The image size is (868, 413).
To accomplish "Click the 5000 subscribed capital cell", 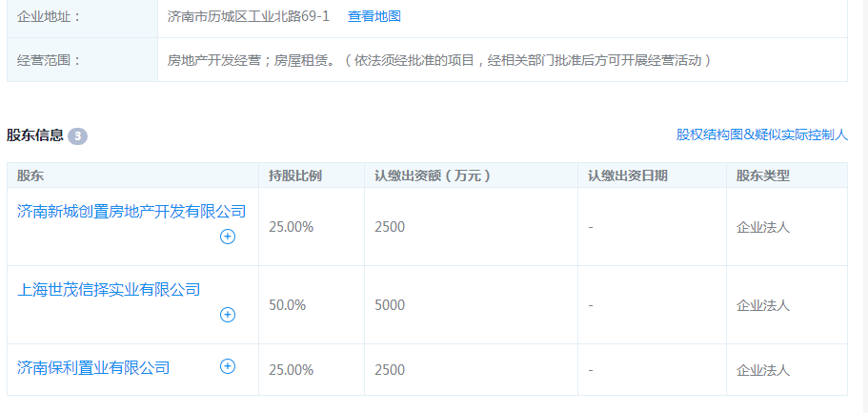I will 390,305.
